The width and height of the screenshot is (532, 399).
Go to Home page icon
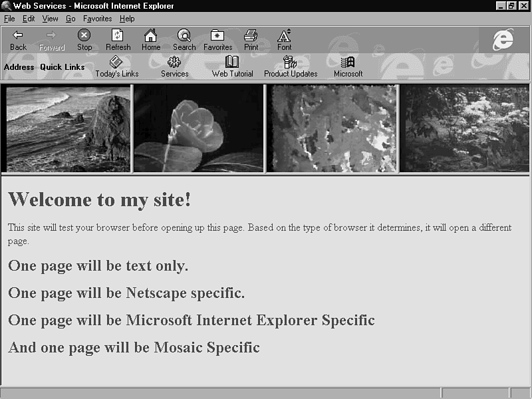tap(151, 36)
